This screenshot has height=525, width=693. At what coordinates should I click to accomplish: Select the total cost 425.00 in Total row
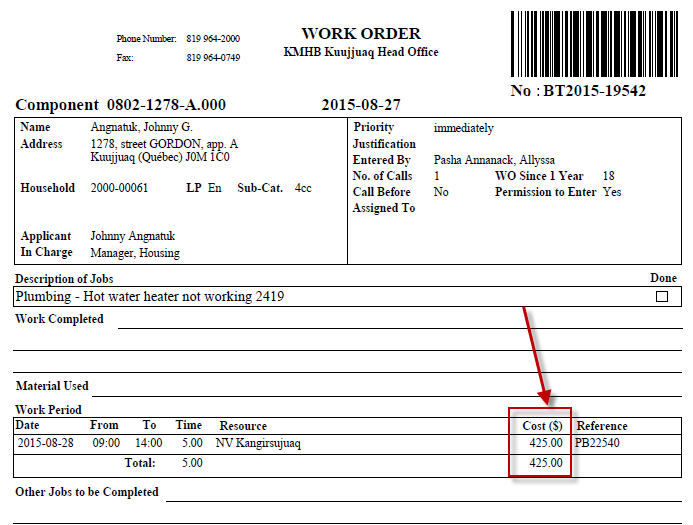(x=546, y=463)
